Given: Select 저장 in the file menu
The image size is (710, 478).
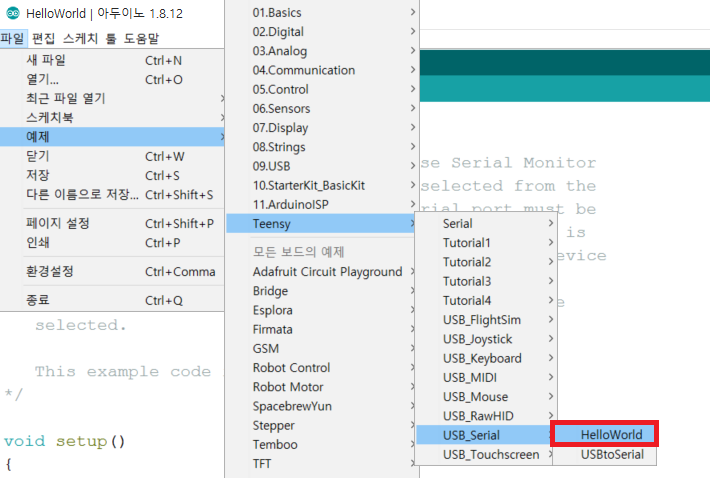Looking at the screenshot, I should pyautogui.click(x=112, y=175).
